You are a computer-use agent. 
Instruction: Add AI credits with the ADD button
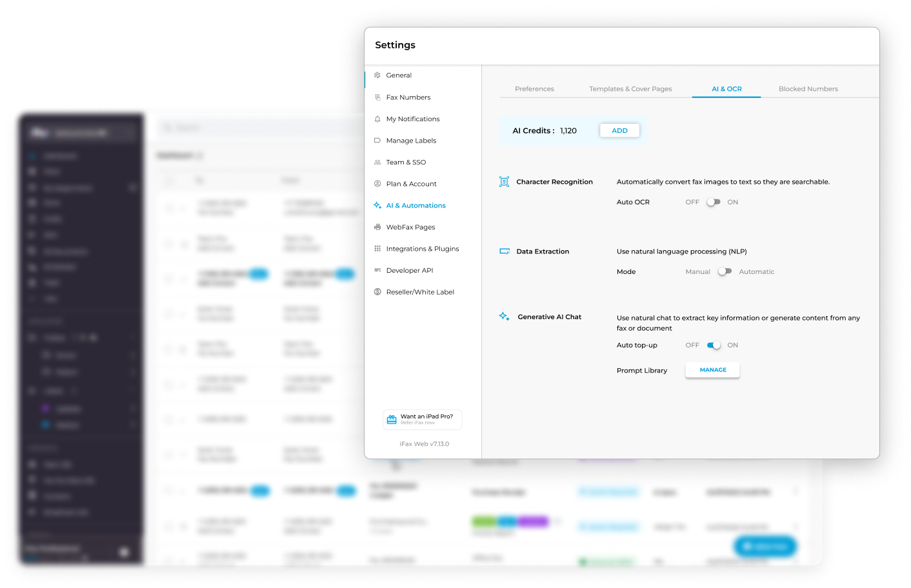(619, 131)
